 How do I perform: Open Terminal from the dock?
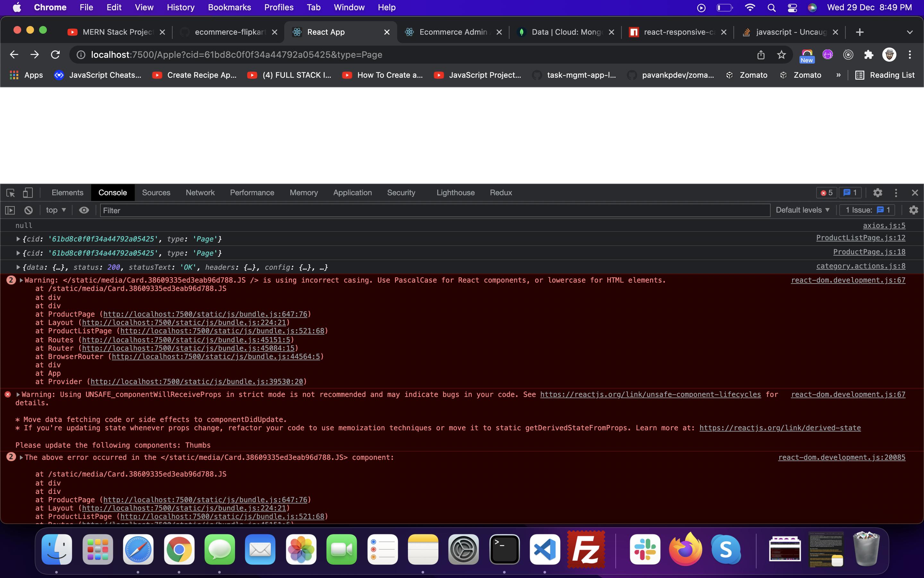[x=504, y=550]
